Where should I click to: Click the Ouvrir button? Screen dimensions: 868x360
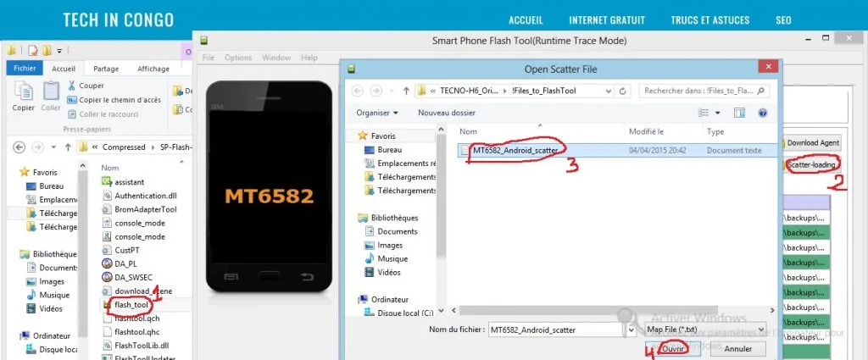tap(672, 349)
